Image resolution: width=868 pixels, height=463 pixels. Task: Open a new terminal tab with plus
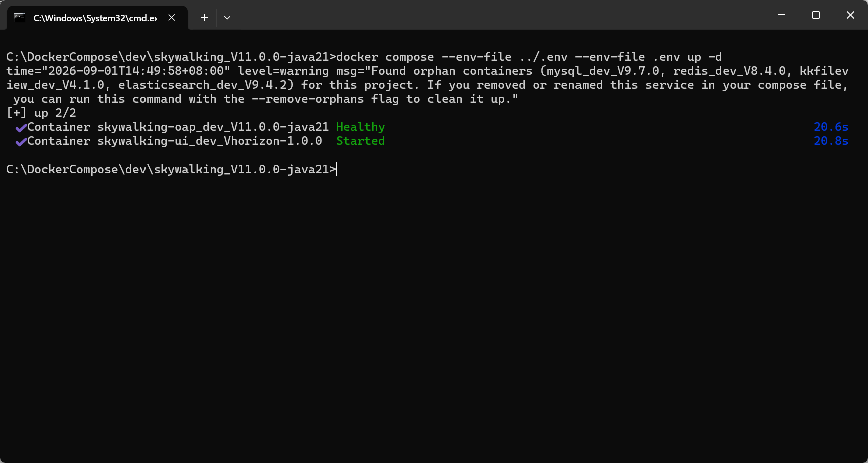[x=204, y=18]
